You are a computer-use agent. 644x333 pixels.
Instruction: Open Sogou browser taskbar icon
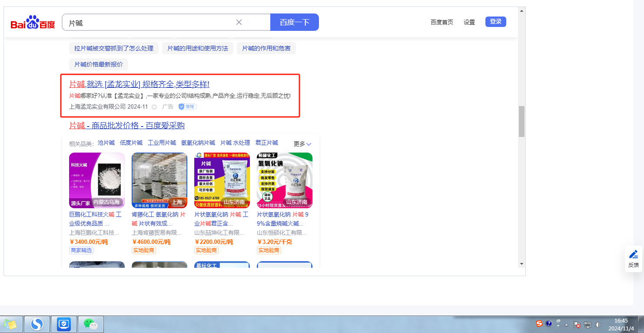37,324
